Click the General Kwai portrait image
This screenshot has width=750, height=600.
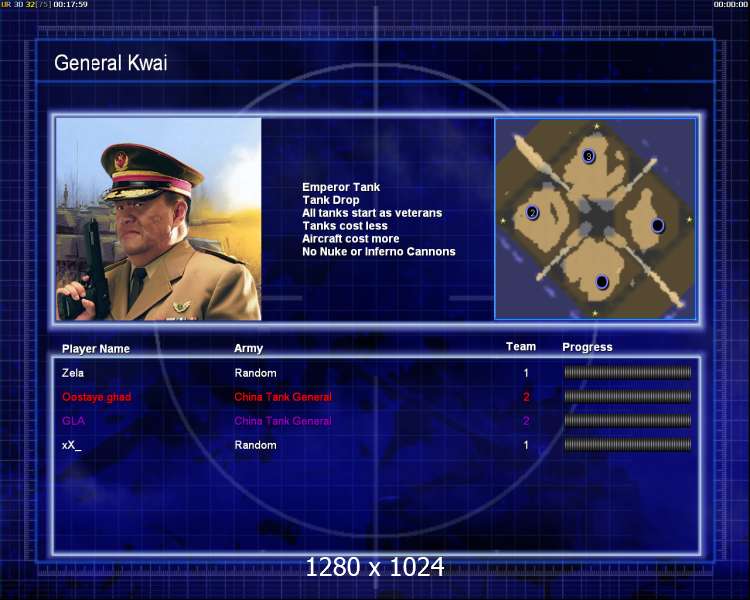coord(159,219)
